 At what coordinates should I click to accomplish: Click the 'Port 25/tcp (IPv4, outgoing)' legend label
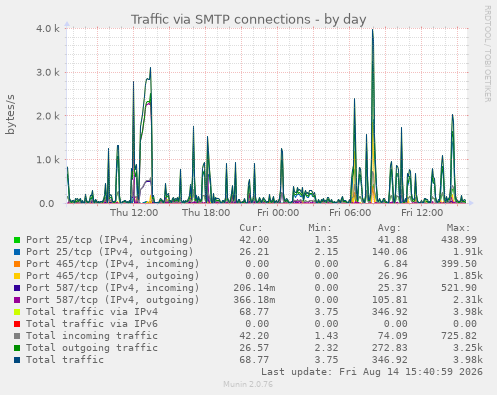tap(110, 252)
